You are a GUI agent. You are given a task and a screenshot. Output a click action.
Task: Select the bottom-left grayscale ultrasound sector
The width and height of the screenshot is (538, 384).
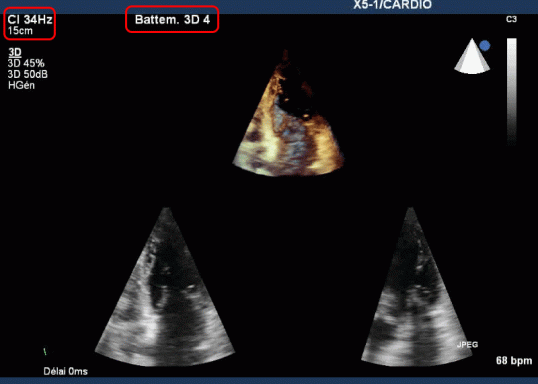165,287
